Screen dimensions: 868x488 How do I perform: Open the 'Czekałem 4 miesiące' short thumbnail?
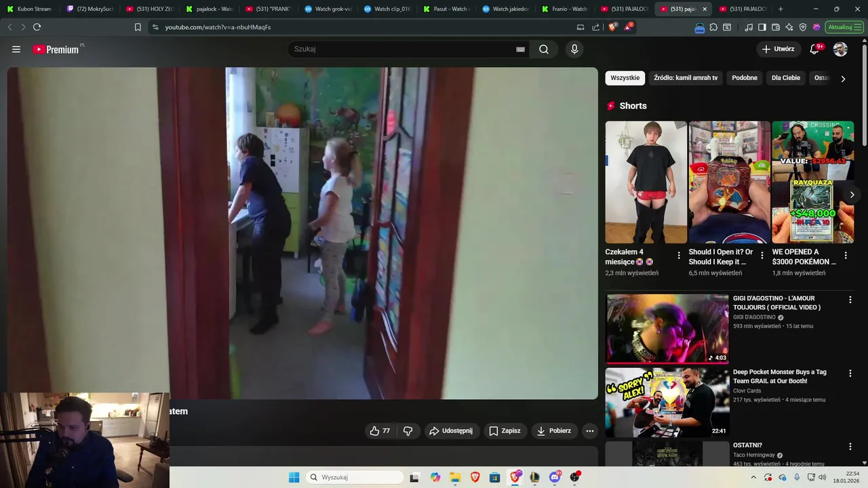pos(646,182)
